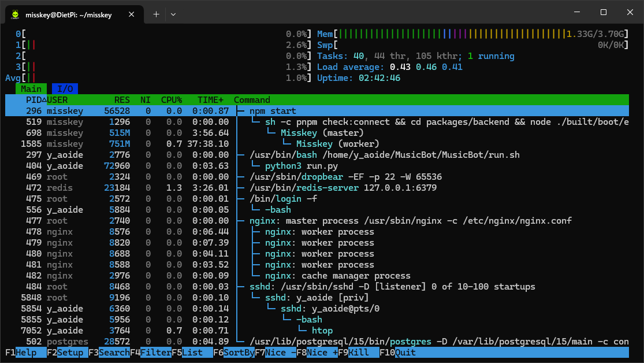The image size is (644, 363).
Task: Click the 751M RES value
Action: pyautogui.click(x=120, y=144)
